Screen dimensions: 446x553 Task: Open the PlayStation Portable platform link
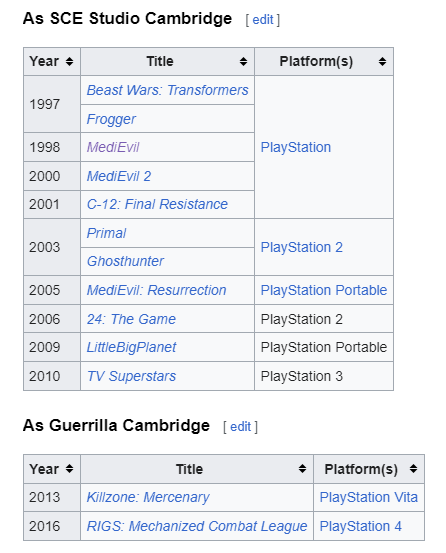pos(324,290)
